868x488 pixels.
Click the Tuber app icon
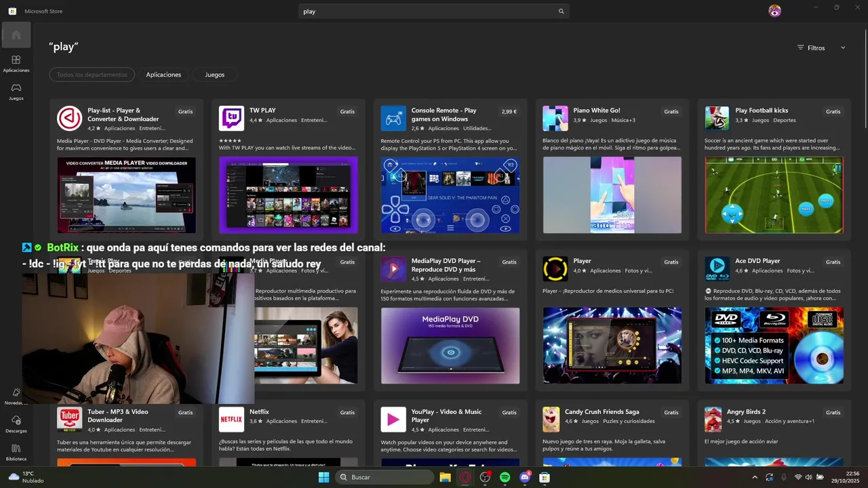[69, 420]
